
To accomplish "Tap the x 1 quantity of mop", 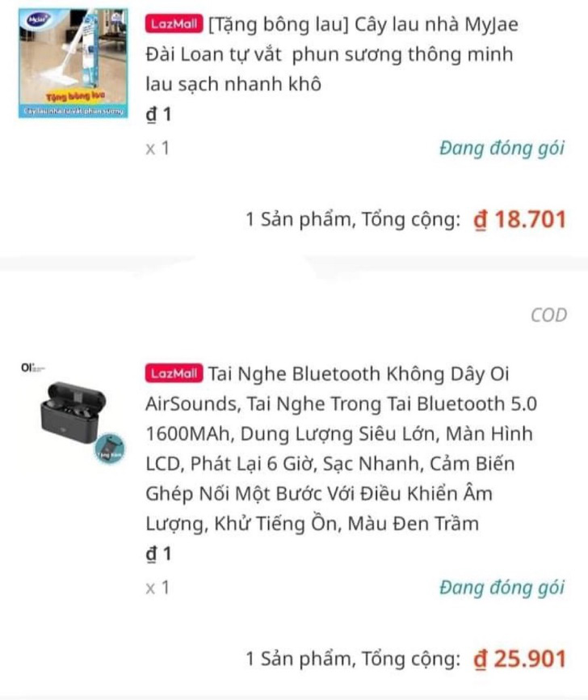I will point(157,148).
